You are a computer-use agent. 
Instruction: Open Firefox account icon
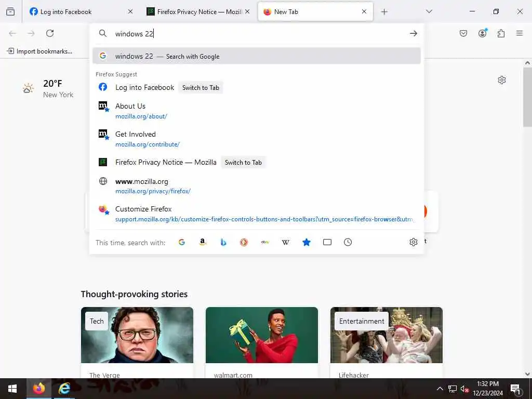click(483, 33)
